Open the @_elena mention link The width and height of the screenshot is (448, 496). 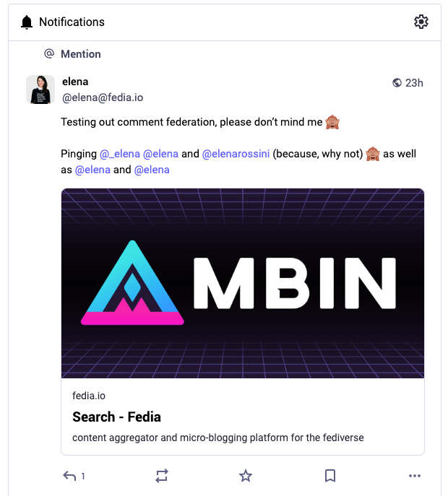120,154
